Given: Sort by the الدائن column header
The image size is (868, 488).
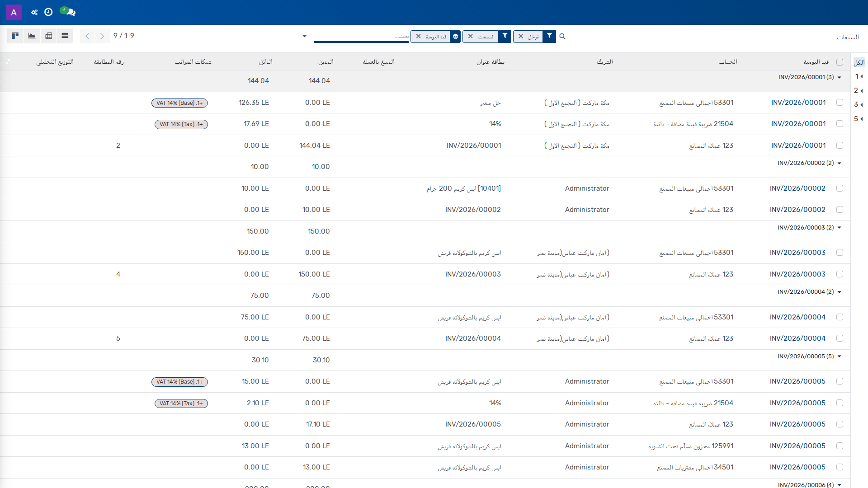Looking at the screenshot, I should point(265,62).
